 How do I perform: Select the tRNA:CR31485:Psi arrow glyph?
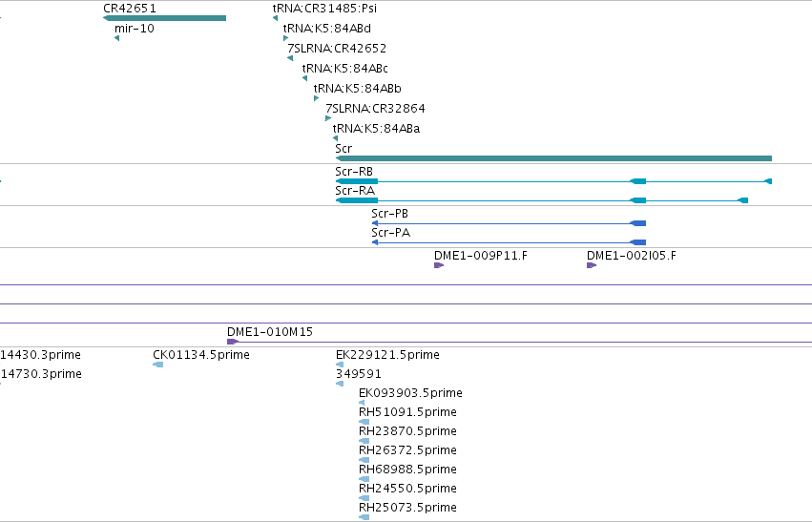point(276,18)
